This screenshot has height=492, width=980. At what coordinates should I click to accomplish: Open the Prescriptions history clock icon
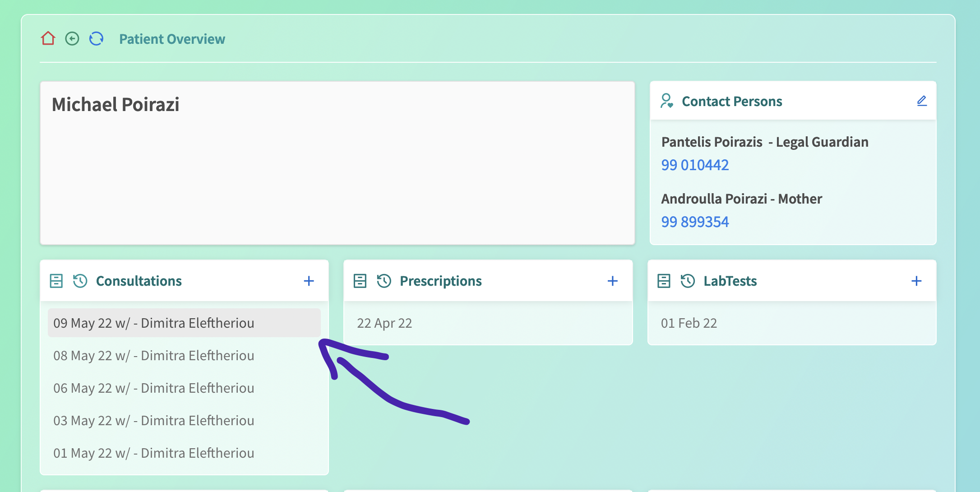pyautogui.click(x=383, y=281)
